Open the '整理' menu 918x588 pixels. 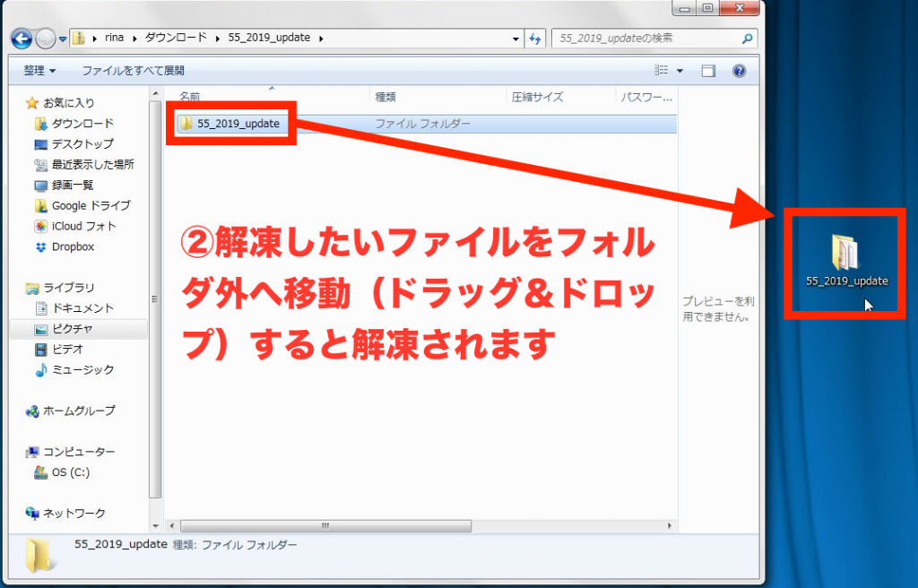pos(39,70)
